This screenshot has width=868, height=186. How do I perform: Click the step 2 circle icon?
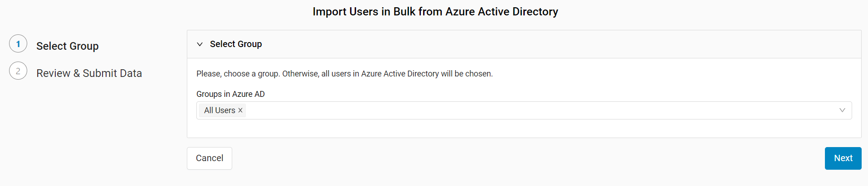pos(18,71)
